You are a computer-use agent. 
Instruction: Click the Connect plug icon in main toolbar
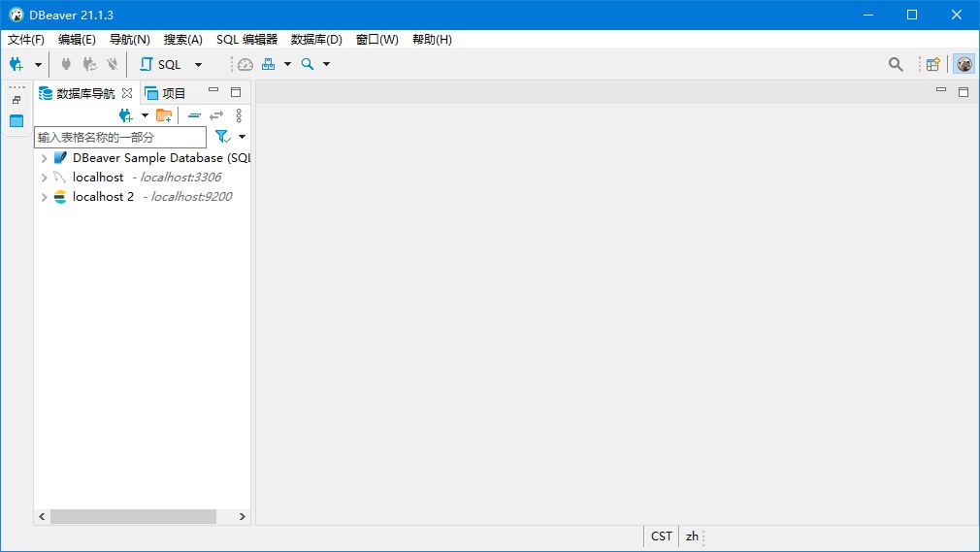[x=66, y=64]
